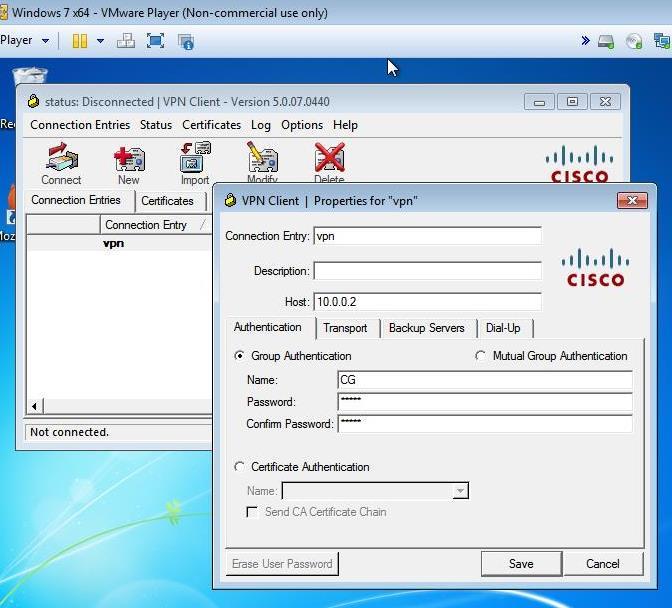
Task: Open the Connection Entries menu
Action: 80,125
